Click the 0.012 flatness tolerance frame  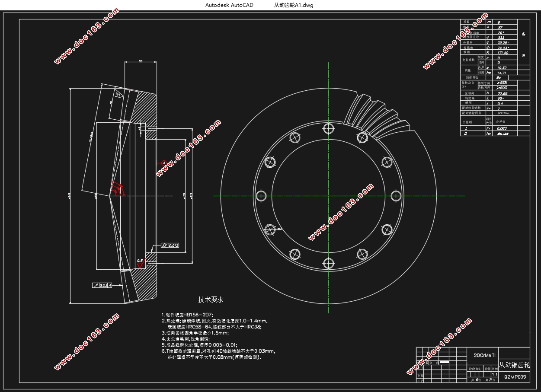point(170,245)
